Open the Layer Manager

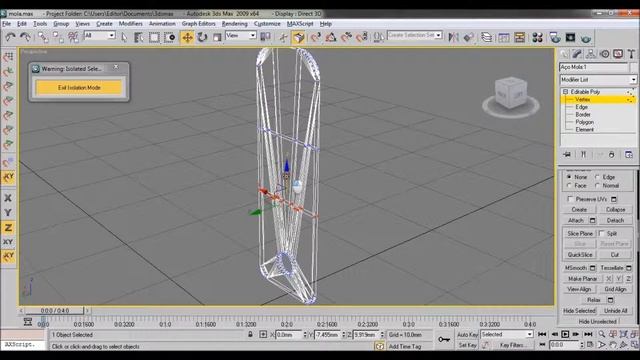(487, 38)
